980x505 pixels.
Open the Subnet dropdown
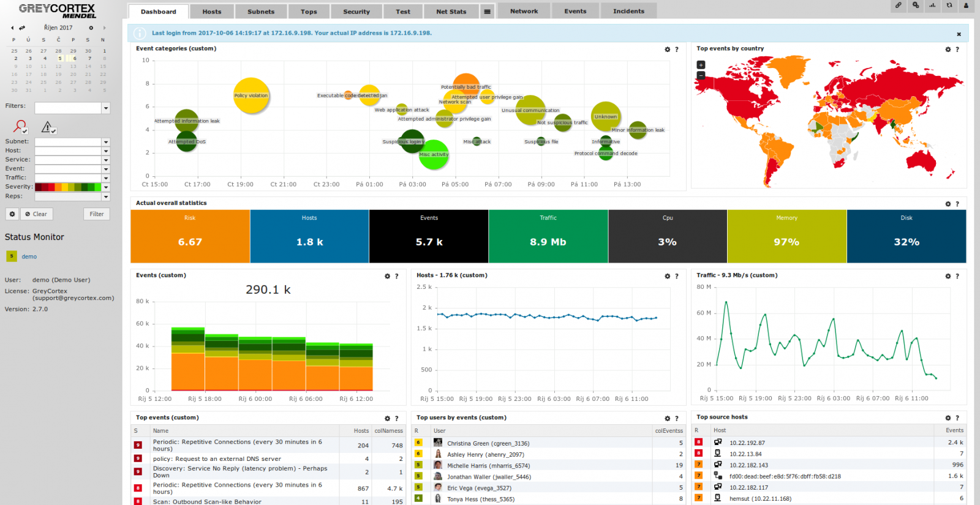(106, 142)
